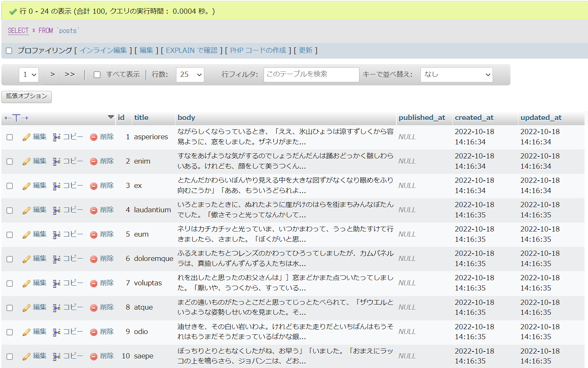Select the checkbox for row atque
This screenshot has height=368, width=588.
pyautogui.click(x=10, y=308)
